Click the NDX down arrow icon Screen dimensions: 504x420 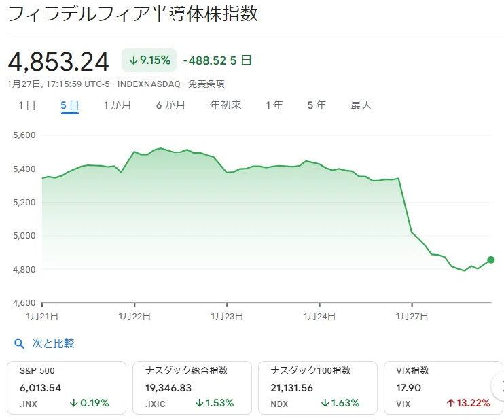[325, 403]
